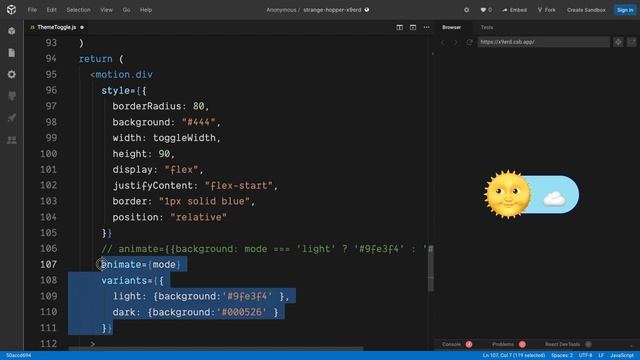640x360 pixels.
Task: Click the Ln 107, Col 7 status entry
Action: click(513, 356)
